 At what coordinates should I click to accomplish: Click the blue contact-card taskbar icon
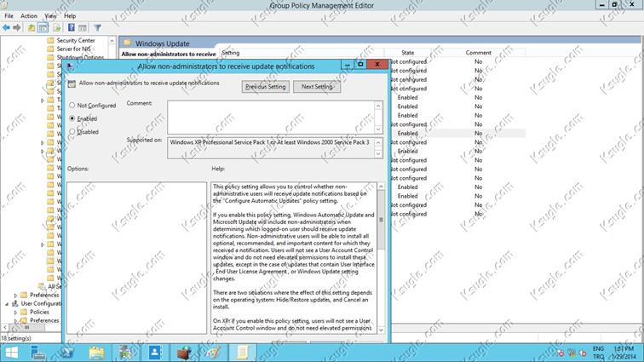155,353
